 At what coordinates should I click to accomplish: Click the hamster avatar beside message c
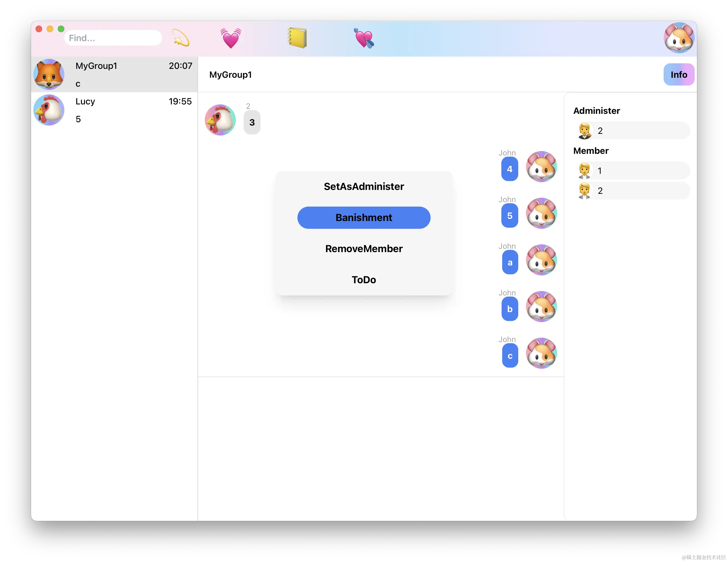541,353
